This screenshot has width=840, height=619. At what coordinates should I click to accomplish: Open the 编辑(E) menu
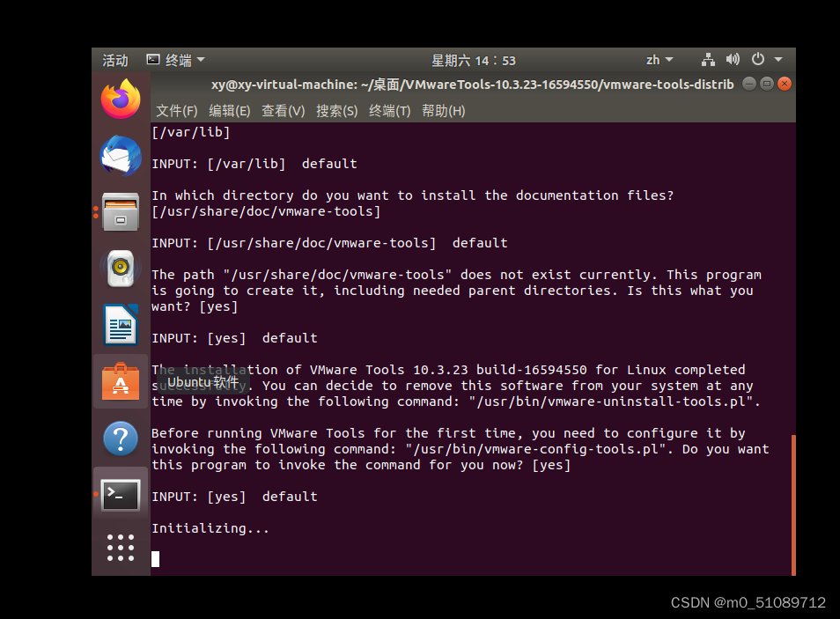(229, 111)
